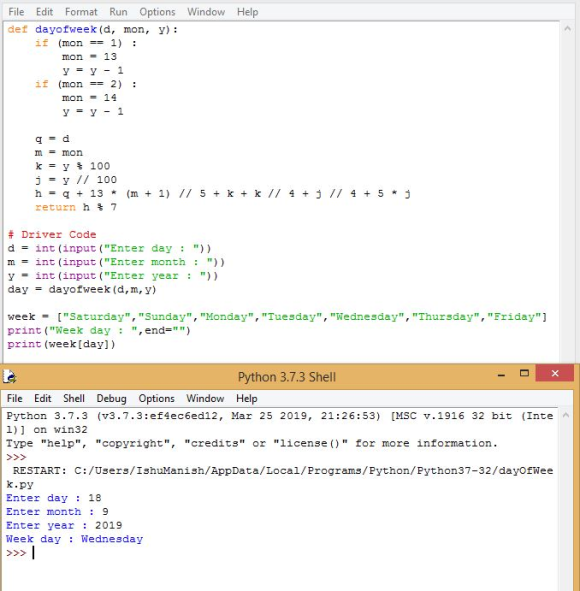The width and height of the screenshot is (580, 591).
Task: Click the Python Shell window icon
Action: point(9,377)
